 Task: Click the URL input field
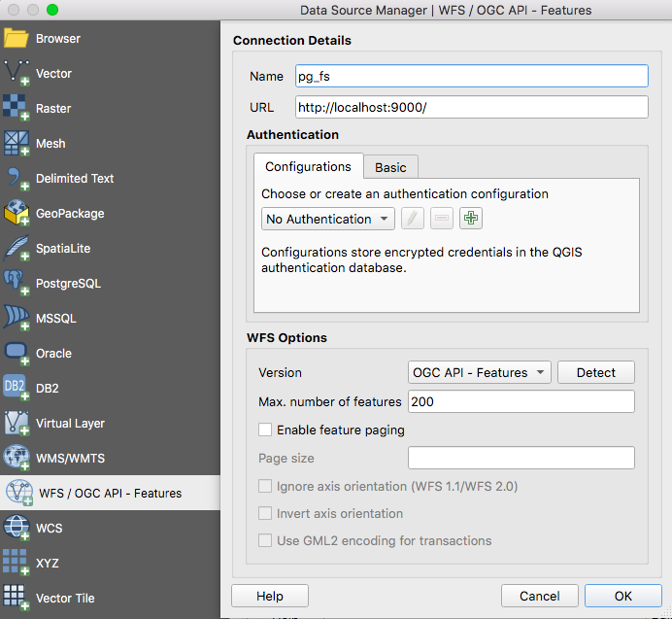tap(471, 107)
